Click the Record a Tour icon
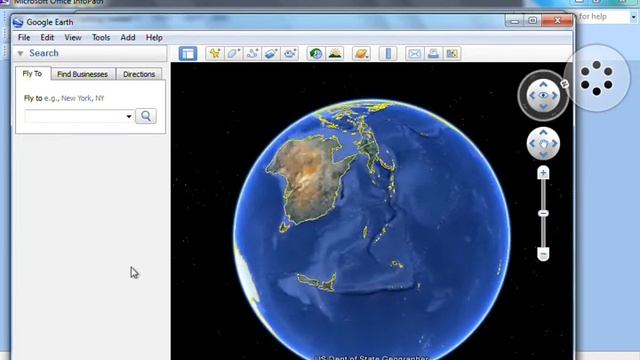This screenshot has width=640, height=360. pyautogui.click(x=290, y=53)
